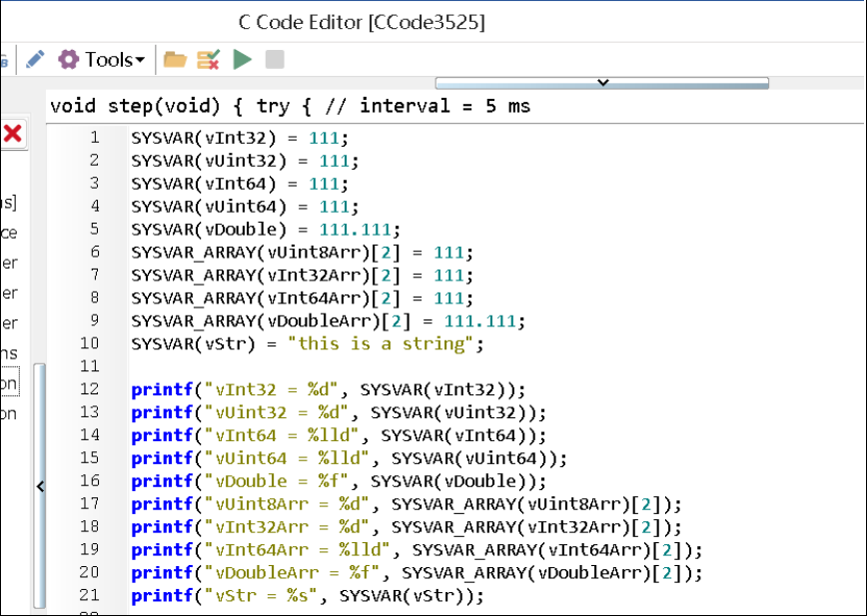Collapse the top panel using the chevron handle
The height and width of the screenshot is (616, 867).
tap(601, 83)
